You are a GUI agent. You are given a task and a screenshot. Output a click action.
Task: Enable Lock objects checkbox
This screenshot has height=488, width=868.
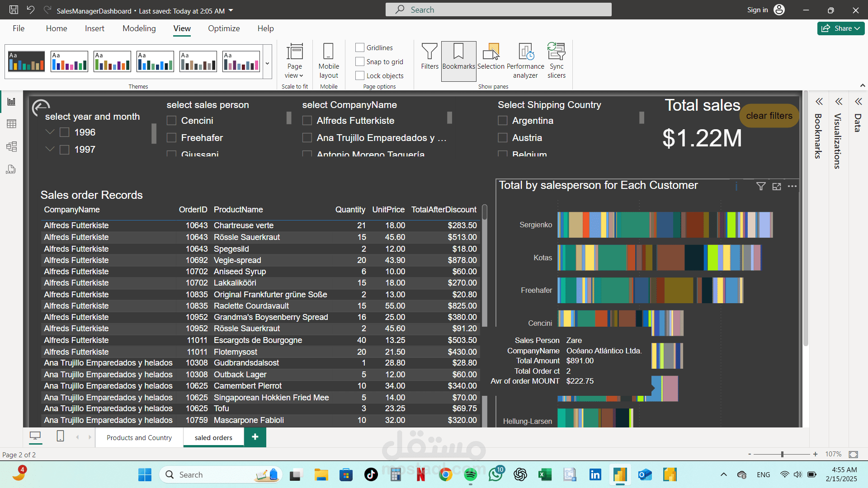pyautogui.click(x=360, y=75)
